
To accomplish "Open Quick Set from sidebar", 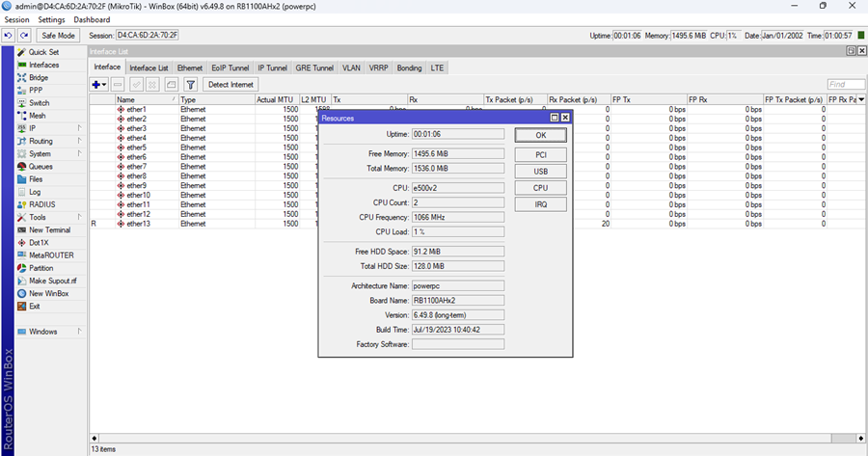I will click(x=43, y=52).
